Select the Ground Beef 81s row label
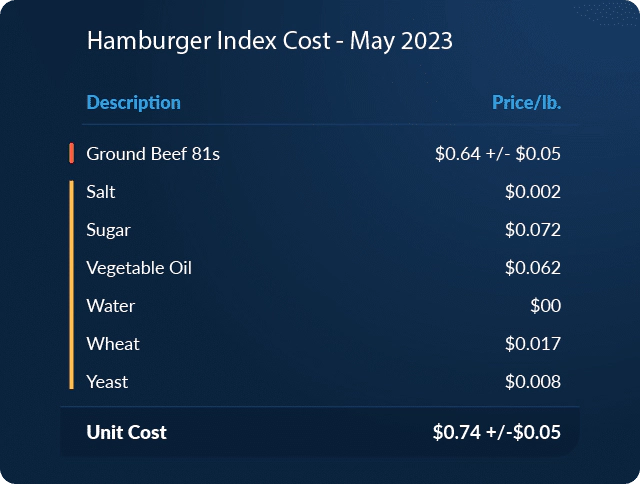640x484 pixels. pos(153,154)
